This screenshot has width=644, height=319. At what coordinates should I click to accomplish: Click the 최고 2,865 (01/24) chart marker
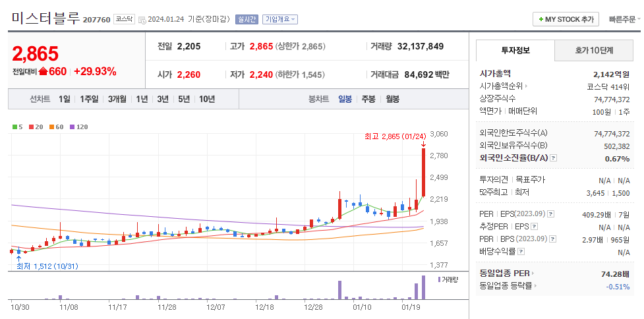396,136
